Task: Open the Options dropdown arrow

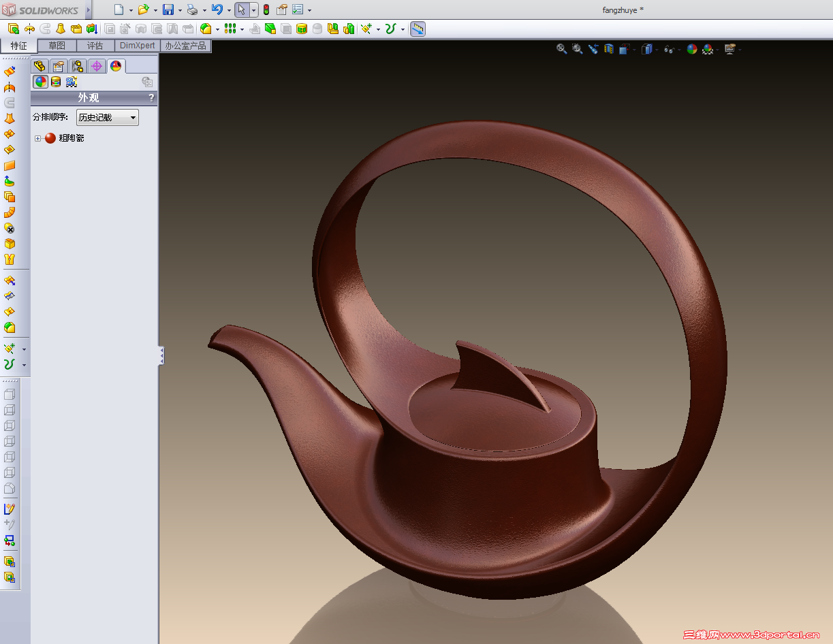Action: coord(310,10)
